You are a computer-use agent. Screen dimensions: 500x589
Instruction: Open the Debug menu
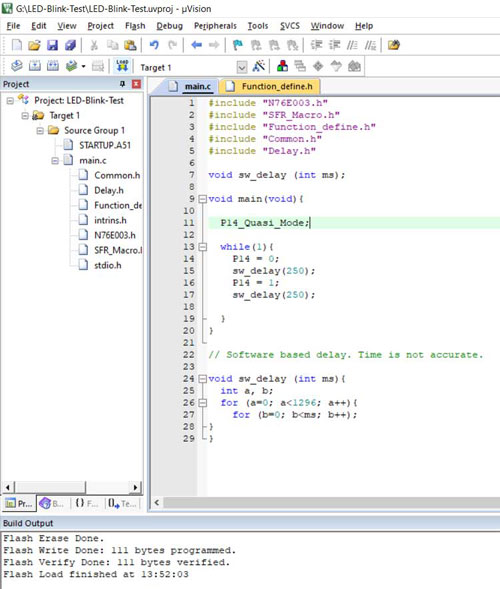pyautogui.click(x=169, y=26)
